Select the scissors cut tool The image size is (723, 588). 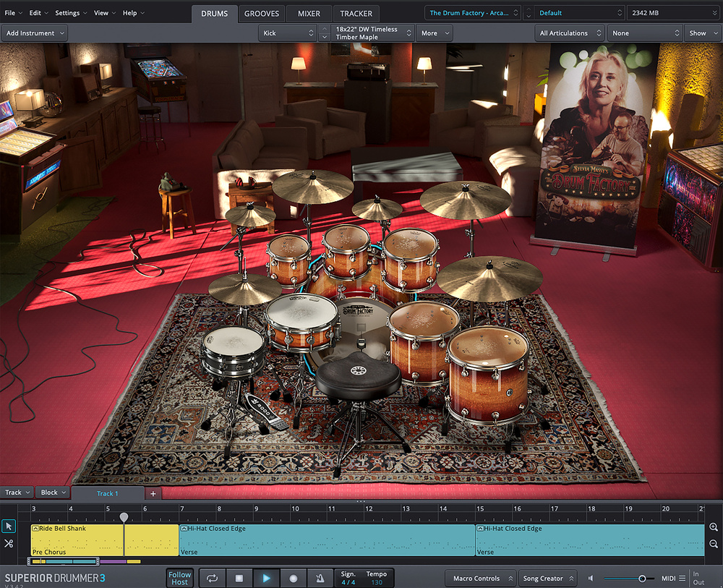[x=9, y=543]
